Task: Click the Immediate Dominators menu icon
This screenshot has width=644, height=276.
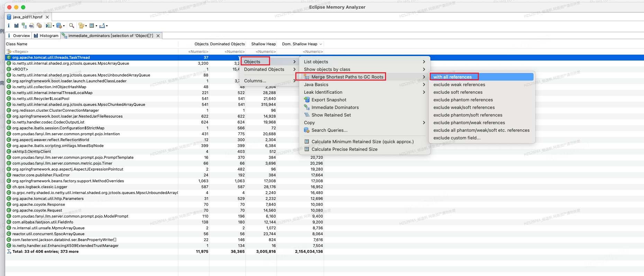Action: point(307,107)
